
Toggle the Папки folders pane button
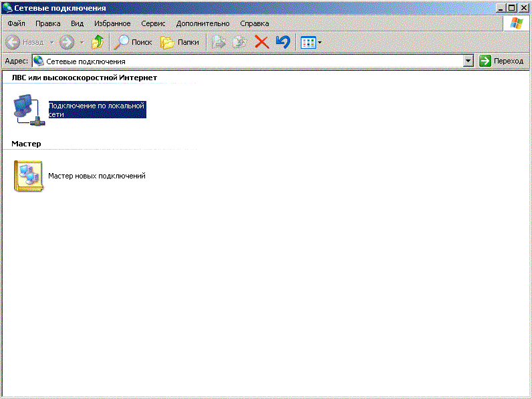point(179,42)
